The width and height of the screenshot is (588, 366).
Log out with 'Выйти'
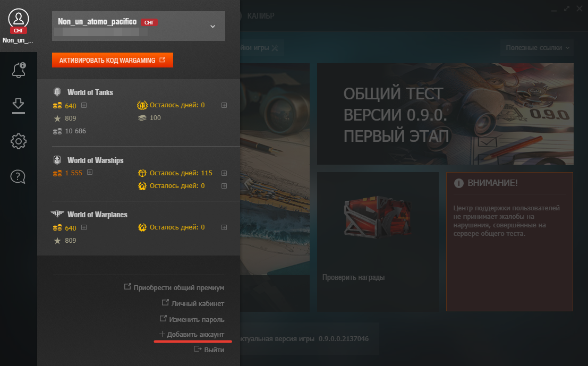209,350
